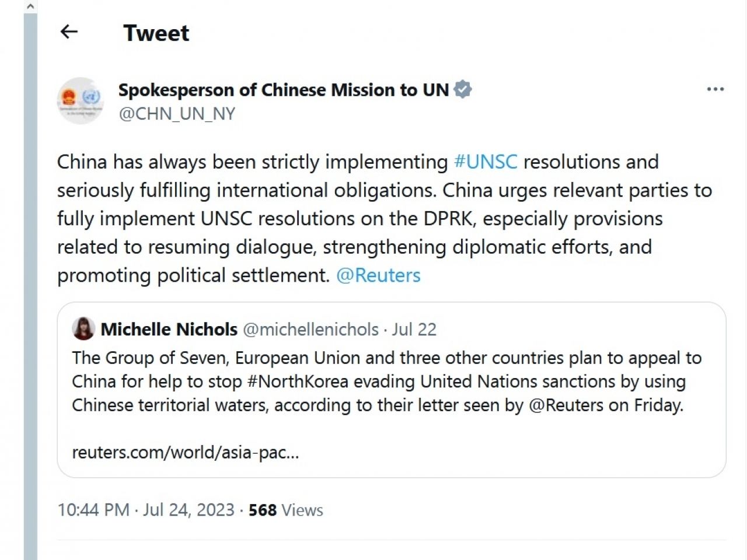The width and height of the screenshot is (747, 560).
Task: Click the back arrow next to Tweet
Action: tap(69, 32)
